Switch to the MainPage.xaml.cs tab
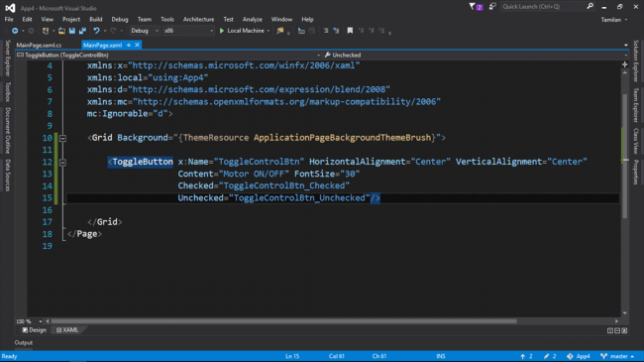The height and width of the screenshot is (362, 644). pos(39,46)
